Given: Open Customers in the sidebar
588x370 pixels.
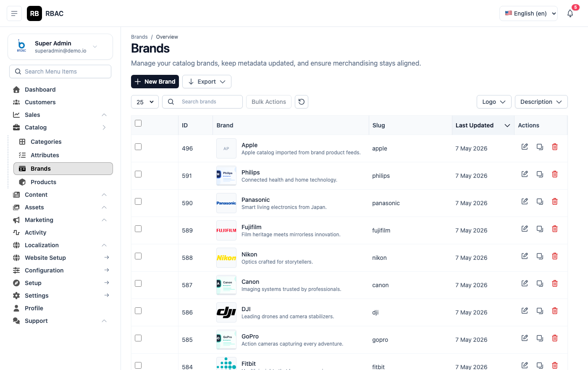Looking at the screenshot, I should pos(40,102).
